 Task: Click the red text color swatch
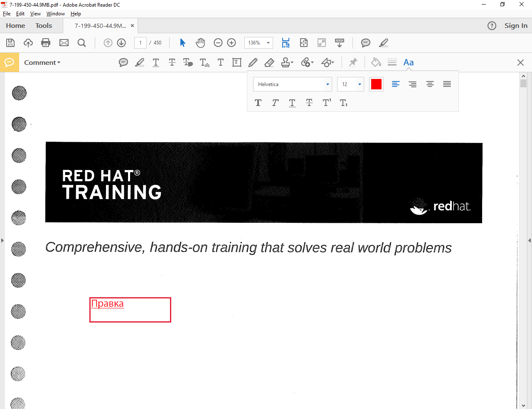376,84
